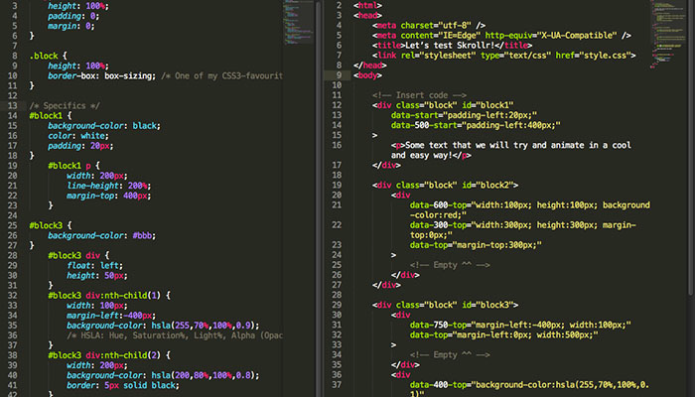Image resolution: width=695 pixels, height=397 pixels.
Task: Click the .block selector on CSS line 8
Action: 43,56
